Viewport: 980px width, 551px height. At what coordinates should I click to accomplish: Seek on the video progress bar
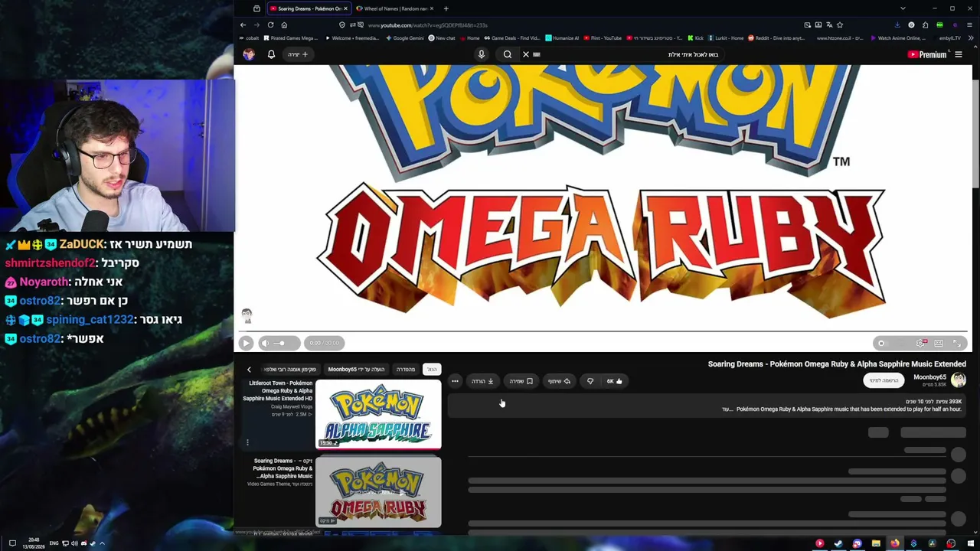(x=603, y=331)
